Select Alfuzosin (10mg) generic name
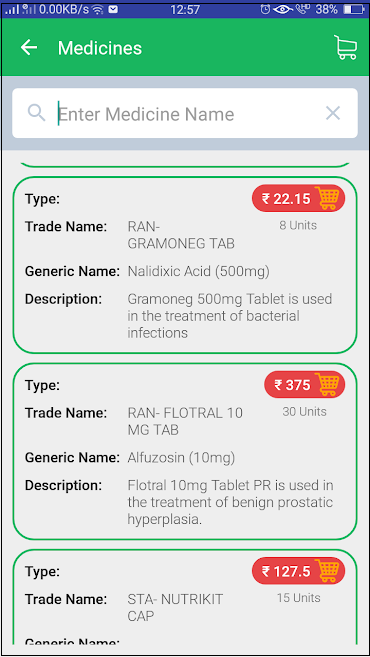The height and width of the screenshot is (657, 370). [181, 458]
